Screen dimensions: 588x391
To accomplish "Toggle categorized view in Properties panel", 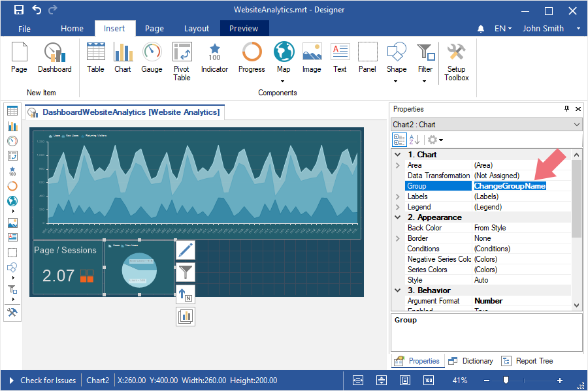I will (399, 140).
